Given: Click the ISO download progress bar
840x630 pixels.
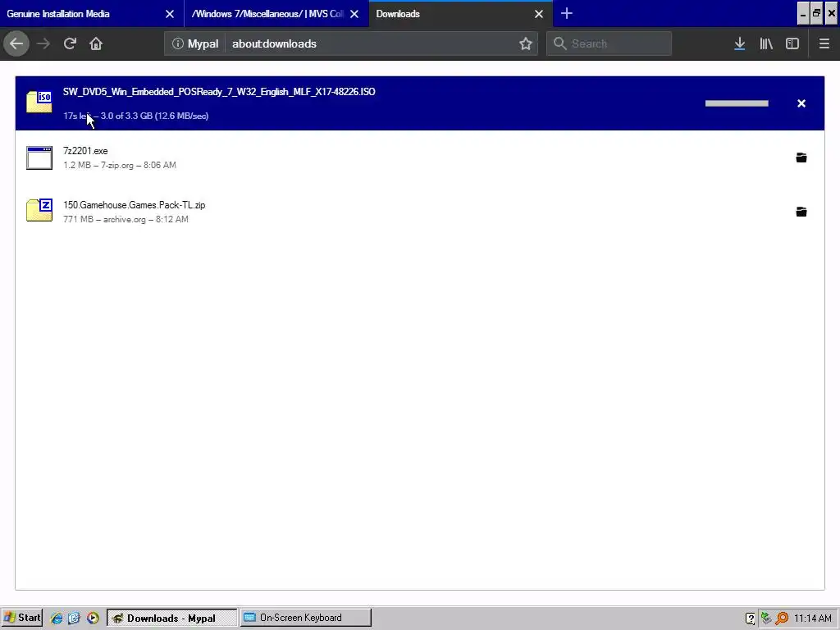Looking at the screenshot, I should point(737,103).
